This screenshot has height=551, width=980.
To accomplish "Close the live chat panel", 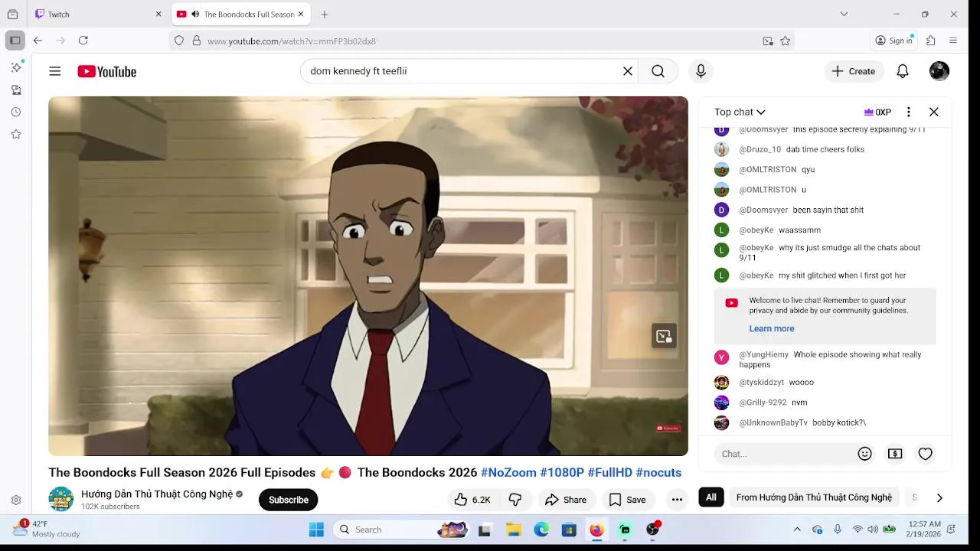I will 934,112.
